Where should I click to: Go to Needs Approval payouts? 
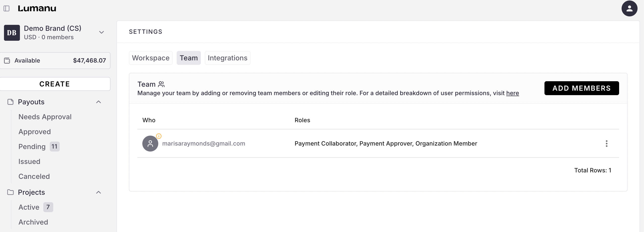(x=45, y=117)
